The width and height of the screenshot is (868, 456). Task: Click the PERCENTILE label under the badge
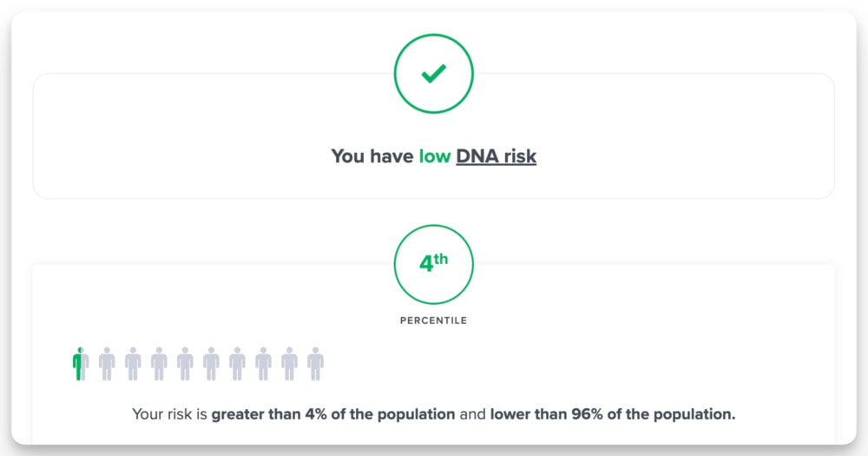tap(433, 321)
